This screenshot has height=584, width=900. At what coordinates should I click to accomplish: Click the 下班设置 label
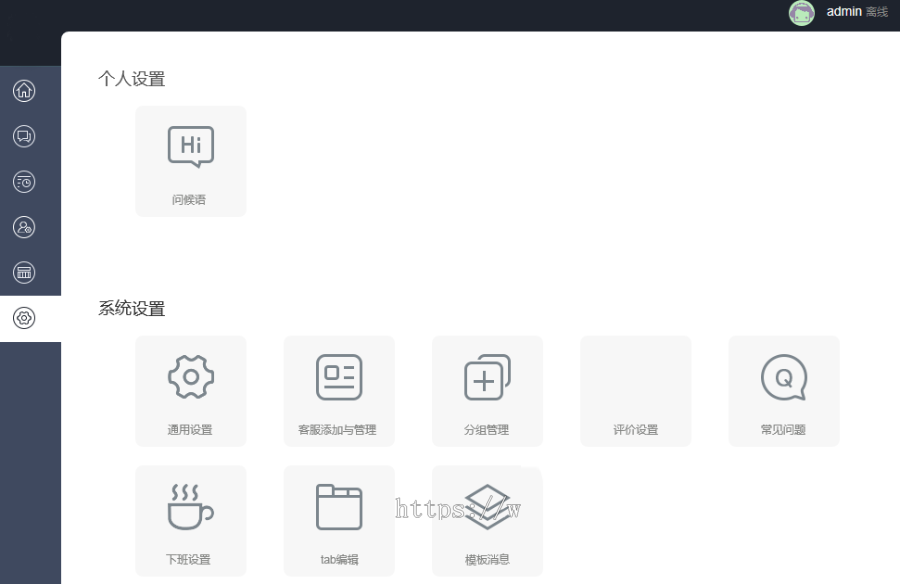point(188,559)
